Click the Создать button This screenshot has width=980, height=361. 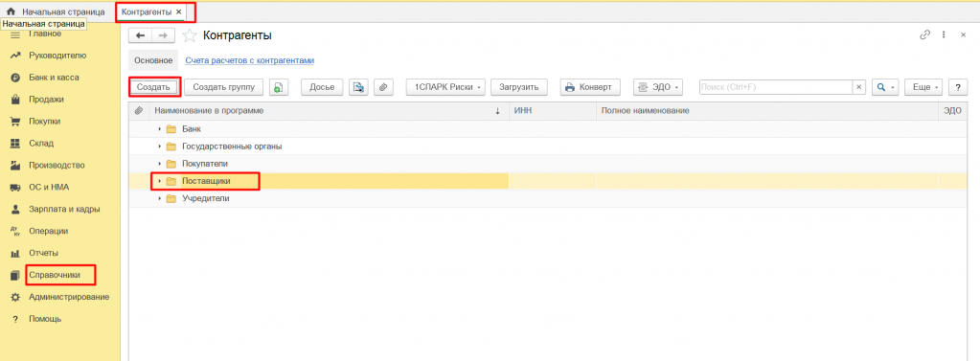[x=153, y=87]
